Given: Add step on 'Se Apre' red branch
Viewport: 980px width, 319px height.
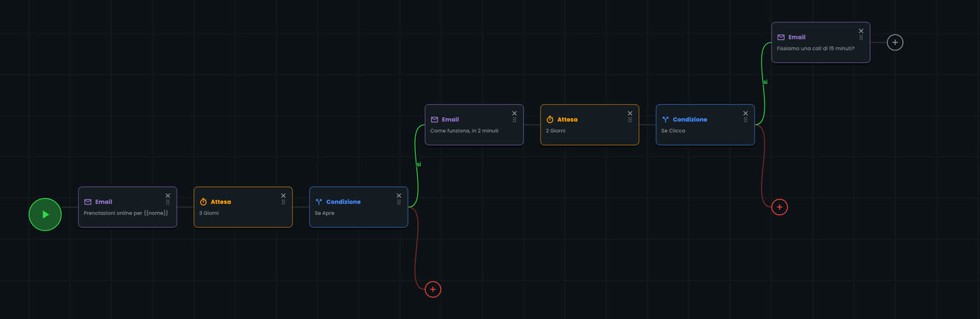Looking at the screenshot, I should [433, 289].
